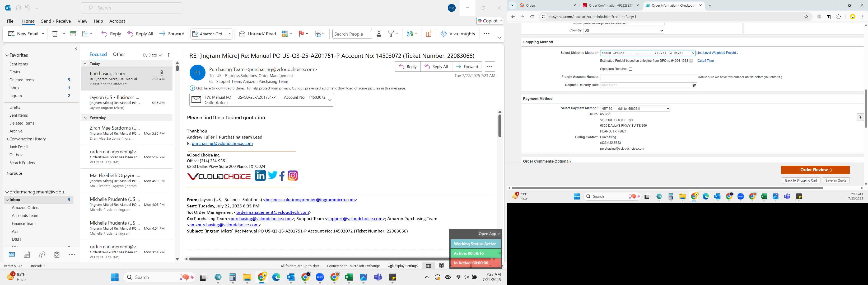Switch to the Order Confirmation browser tab
868x285 pixels.
pyautogui.click(x=610, y=5)
